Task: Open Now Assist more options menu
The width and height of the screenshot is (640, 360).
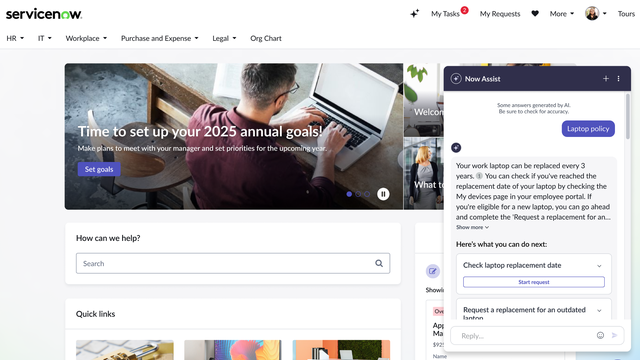Action: (x=618, y=78)
